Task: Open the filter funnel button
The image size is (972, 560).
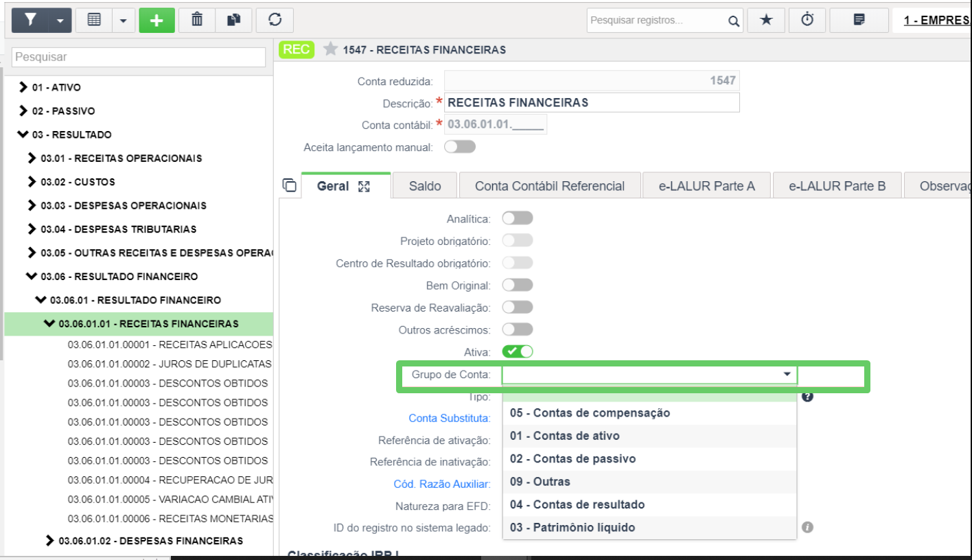Action: tap(30, 20)
